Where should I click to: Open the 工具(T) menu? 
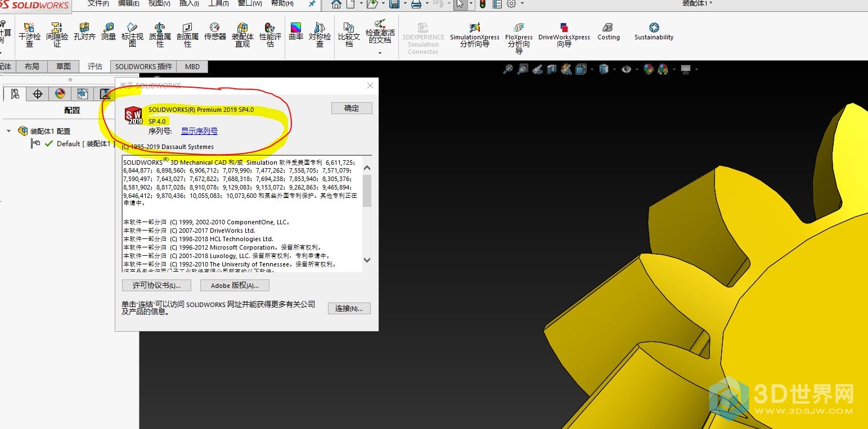(218, 3)
